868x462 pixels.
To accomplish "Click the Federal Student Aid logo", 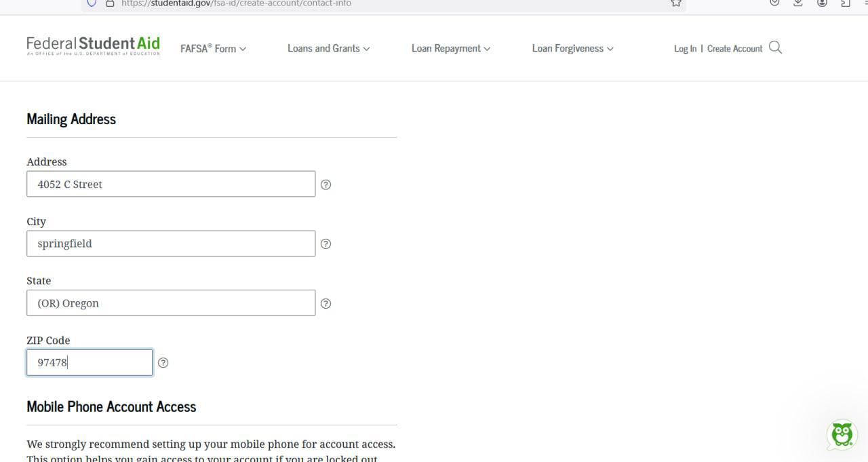I will [x=93, y=46].
